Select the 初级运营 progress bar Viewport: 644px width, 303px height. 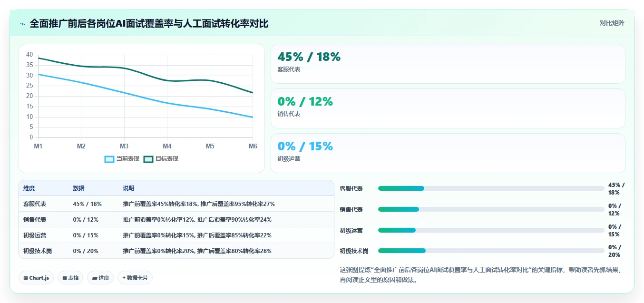(x=491, y=230)
